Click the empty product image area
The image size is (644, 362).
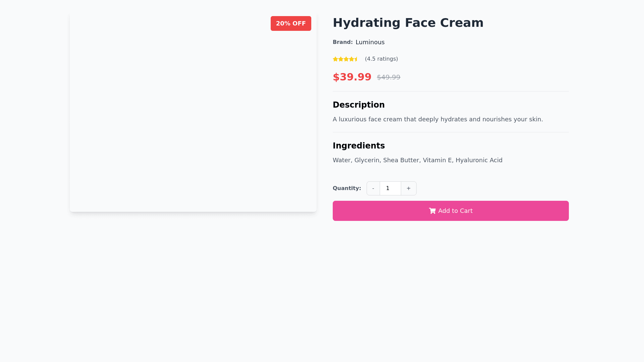point(193,114)
